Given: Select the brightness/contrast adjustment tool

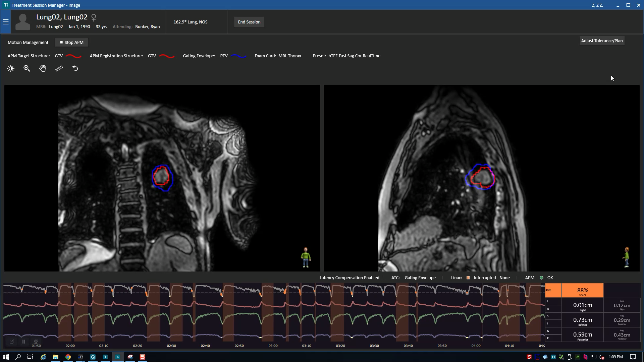Looking at the screenshot, I should pos(11,68).
